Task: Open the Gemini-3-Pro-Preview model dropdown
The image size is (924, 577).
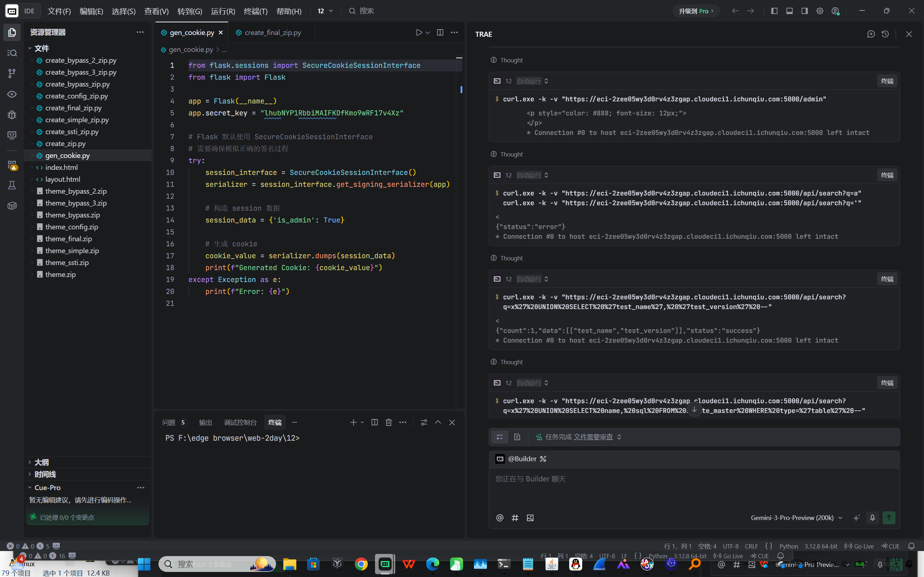Action: click(x=796, y=518)
